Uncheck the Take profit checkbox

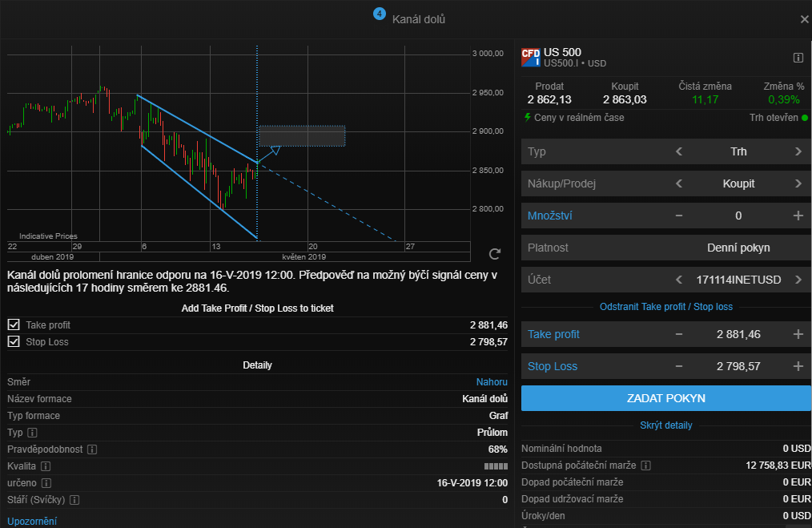coord(14,324)
